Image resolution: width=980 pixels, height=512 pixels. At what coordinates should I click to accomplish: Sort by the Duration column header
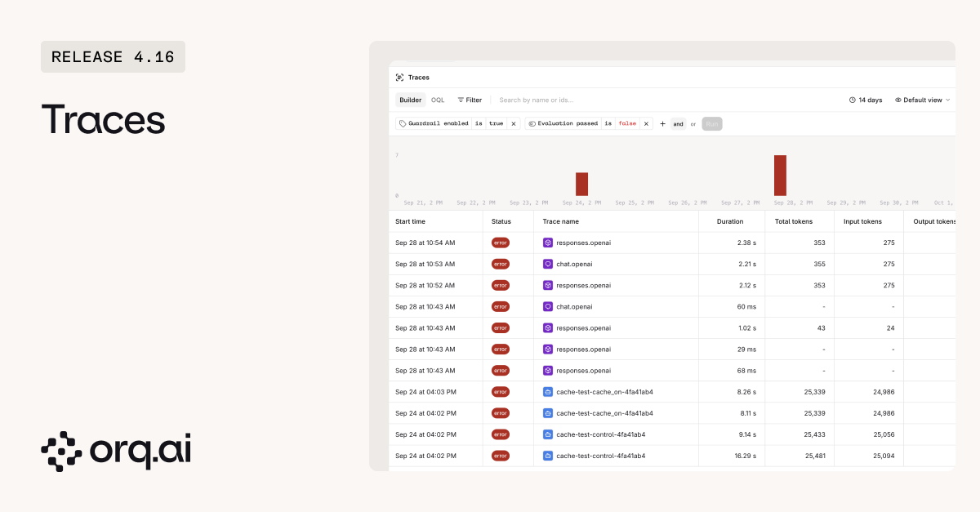730,221
